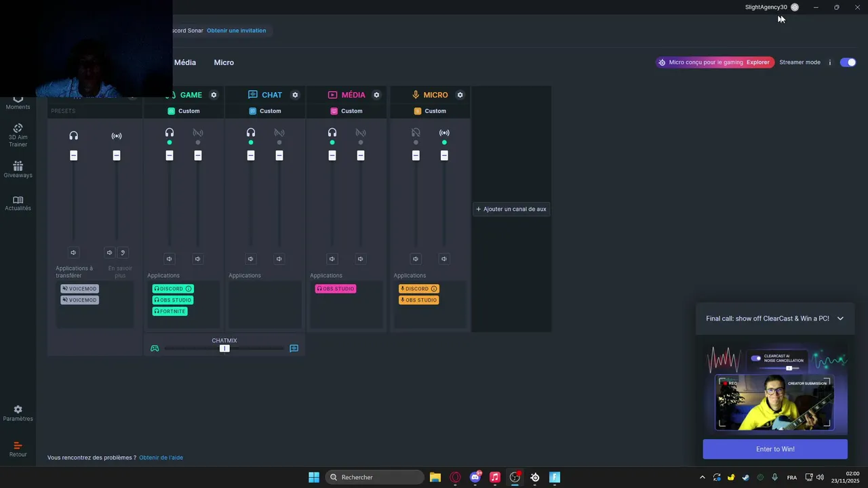Open GAME channel settings gear
The width and height of the screenshot is (868, 488).
214,95
